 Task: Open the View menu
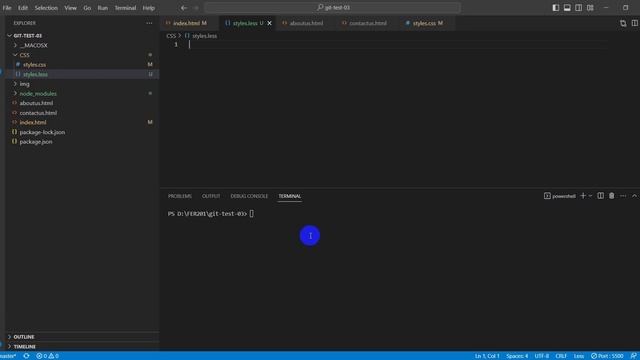click(70, 8)
